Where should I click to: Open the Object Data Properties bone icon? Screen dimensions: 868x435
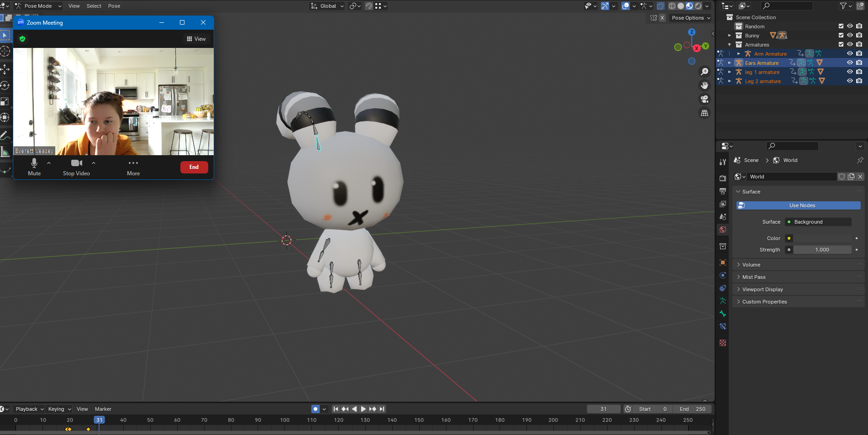723,314
